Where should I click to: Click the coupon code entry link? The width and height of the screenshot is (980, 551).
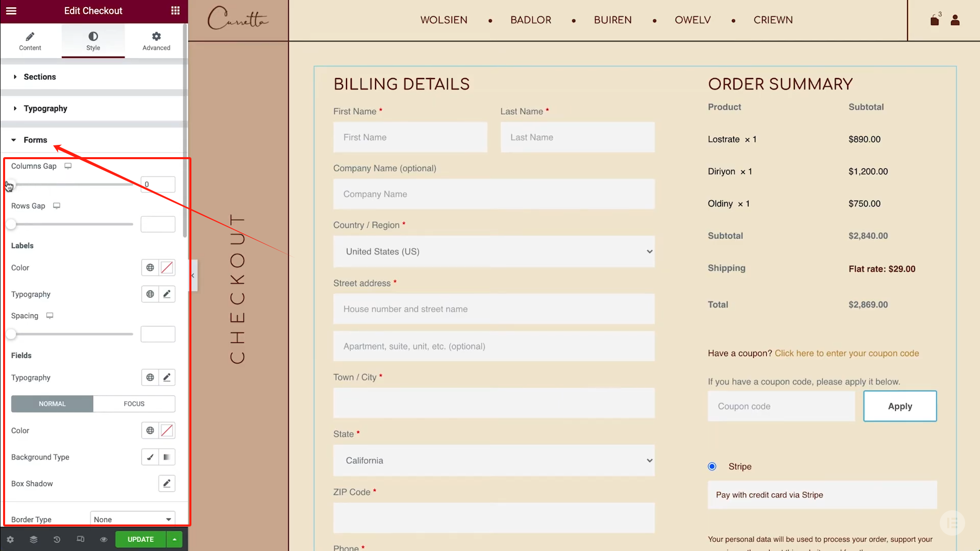(x=846, y=353)
